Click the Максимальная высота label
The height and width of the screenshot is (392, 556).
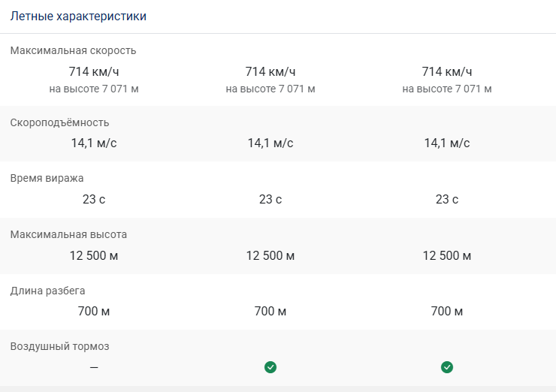(68, 234)
